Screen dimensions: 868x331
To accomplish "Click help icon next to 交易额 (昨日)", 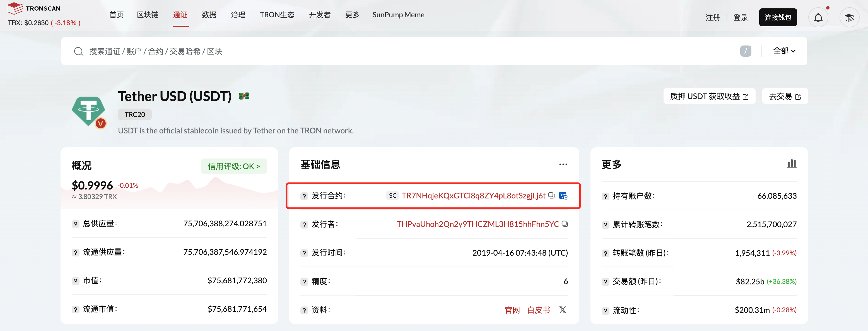I will (605, 282).
